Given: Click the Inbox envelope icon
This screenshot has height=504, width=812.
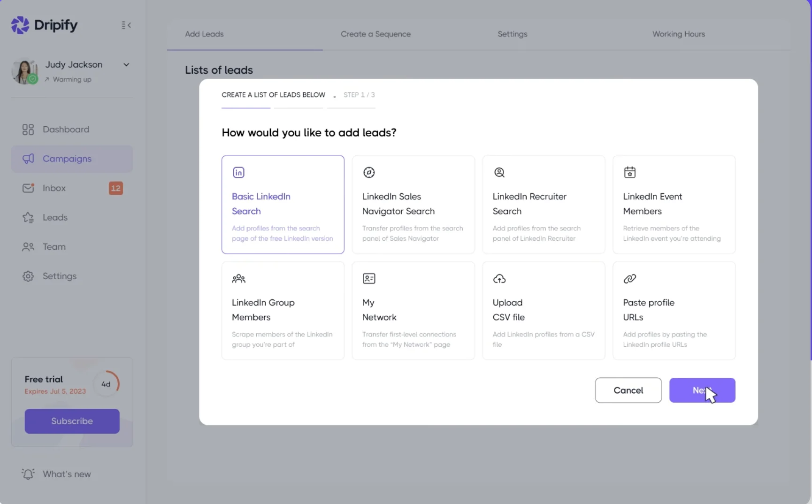Looking at the screenshot, I should pos(28,188).
